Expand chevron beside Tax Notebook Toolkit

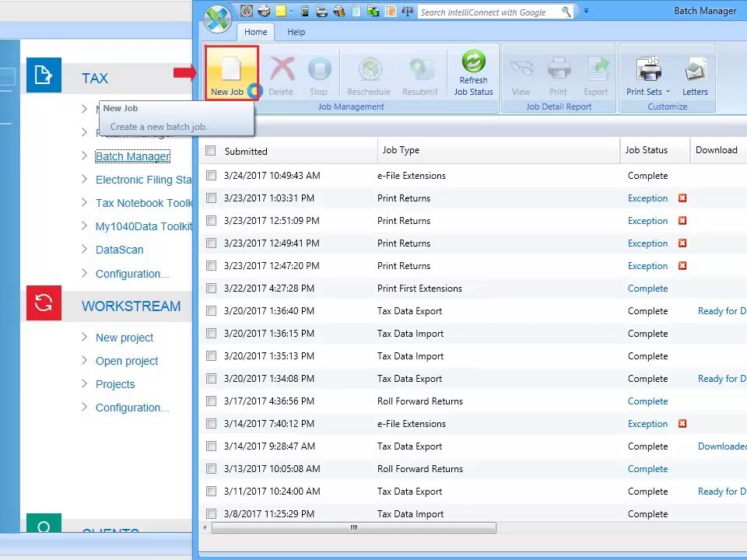click(x=84, y=202)
